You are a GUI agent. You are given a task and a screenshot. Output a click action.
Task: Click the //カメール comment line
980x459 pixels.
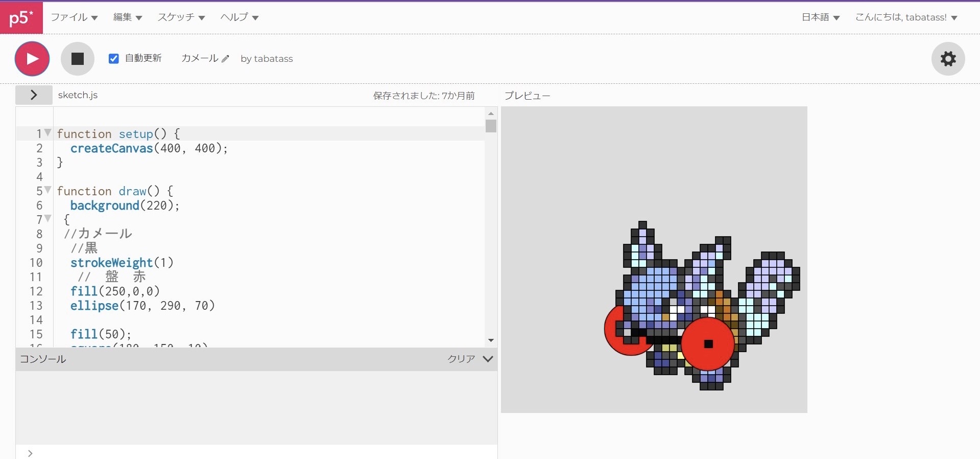(x=98, y=234)
